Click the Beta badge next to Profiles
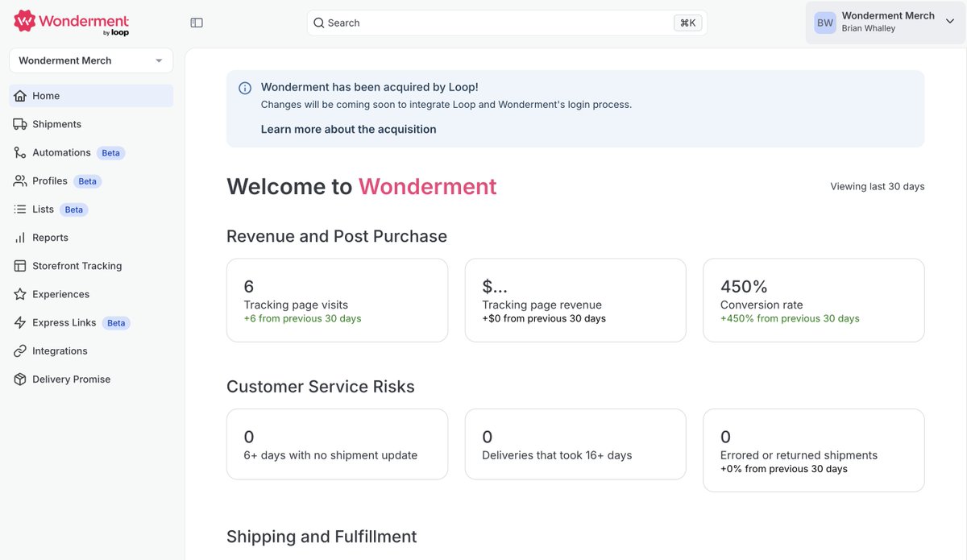Image resolution: width=967 pixels, height=560 pixels. point(87,181)
